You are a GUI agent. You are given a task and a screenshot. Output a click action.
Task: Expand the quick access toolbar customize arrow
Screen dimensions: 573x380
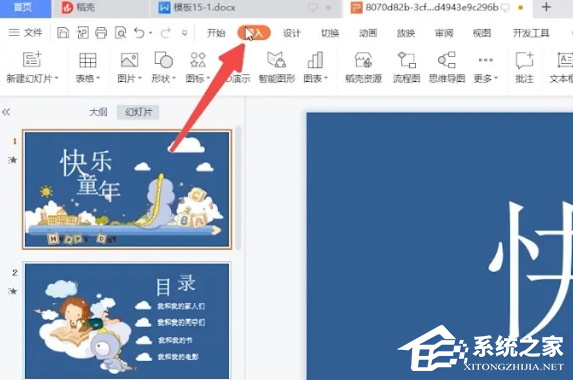(x=185, y=33)
